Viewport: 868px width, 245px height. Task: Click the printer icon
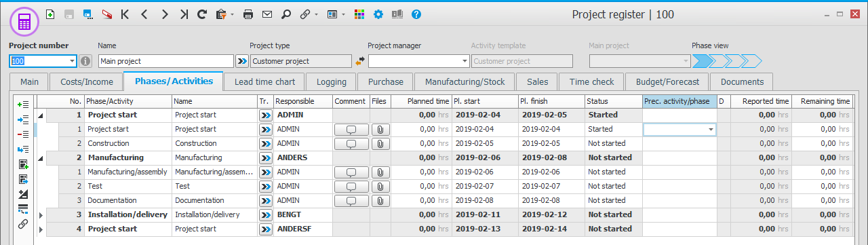coord(248,14)
